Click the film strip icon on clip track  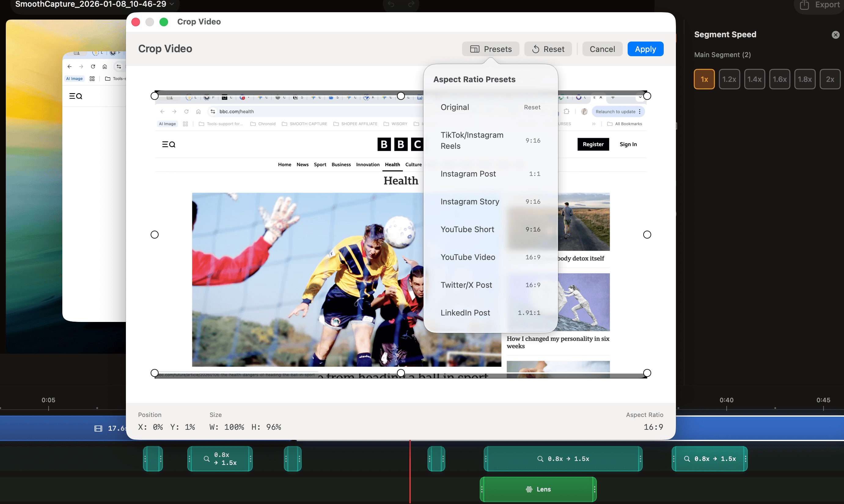coord(98,428)
